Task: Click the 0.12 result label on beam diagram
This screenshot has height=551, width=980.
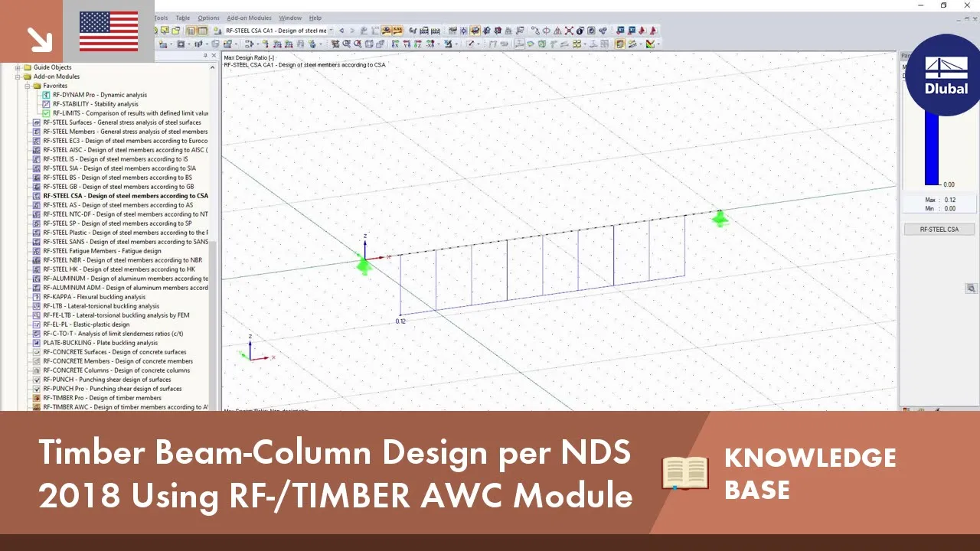Action: (x=400, y=321)
